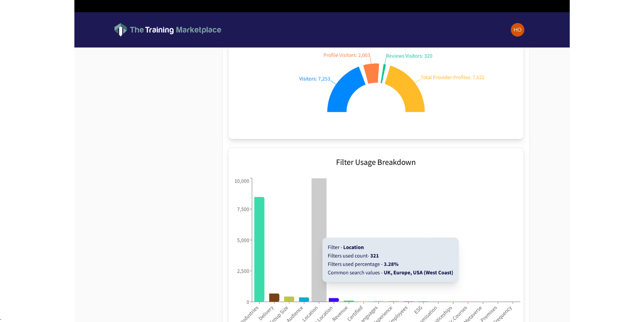Select the thin green Reviews Visitors segment
The image size is (644, 322).
(x=383, y=74)
